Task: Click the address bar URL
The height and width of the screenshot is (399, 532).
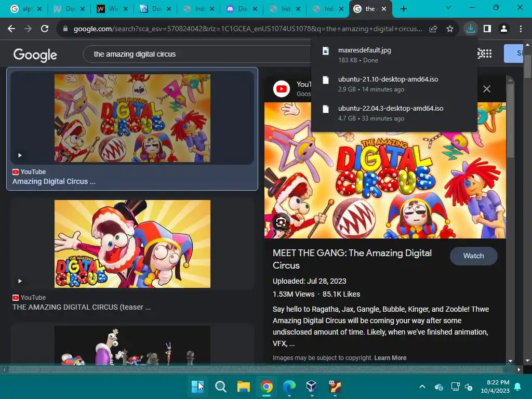Action: coord(248,29)
